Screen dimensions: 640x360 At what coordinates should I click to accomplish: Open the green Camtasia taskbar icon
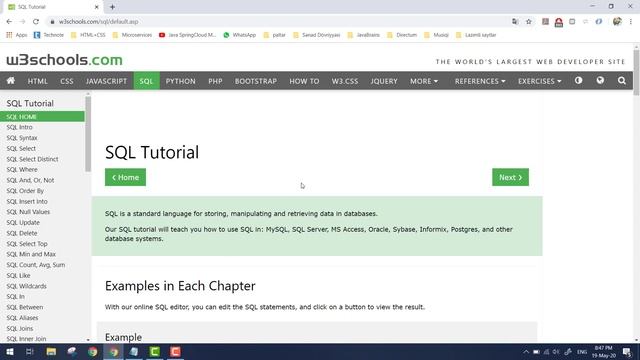(x=155, y=351)
